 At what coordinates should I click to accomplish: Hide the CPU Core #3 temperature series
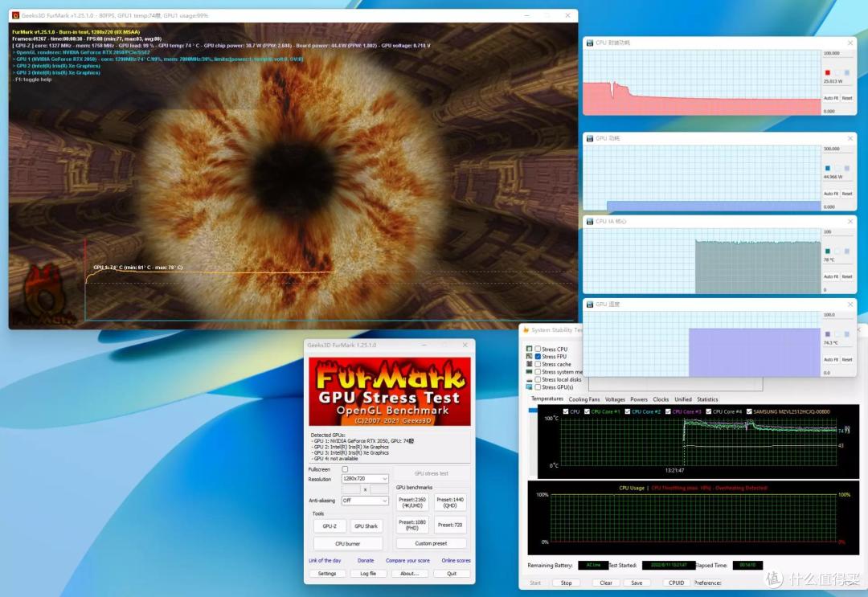coord(668,411)
